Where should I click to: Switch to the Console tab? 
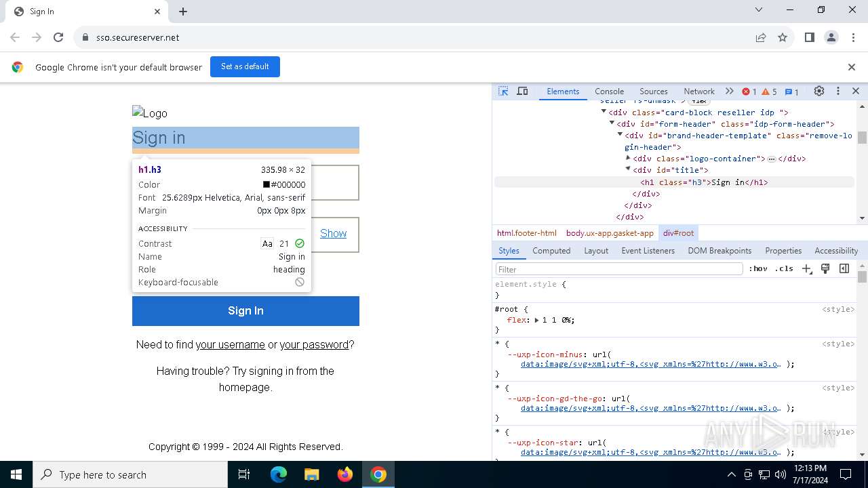click(x=609, y=91)
